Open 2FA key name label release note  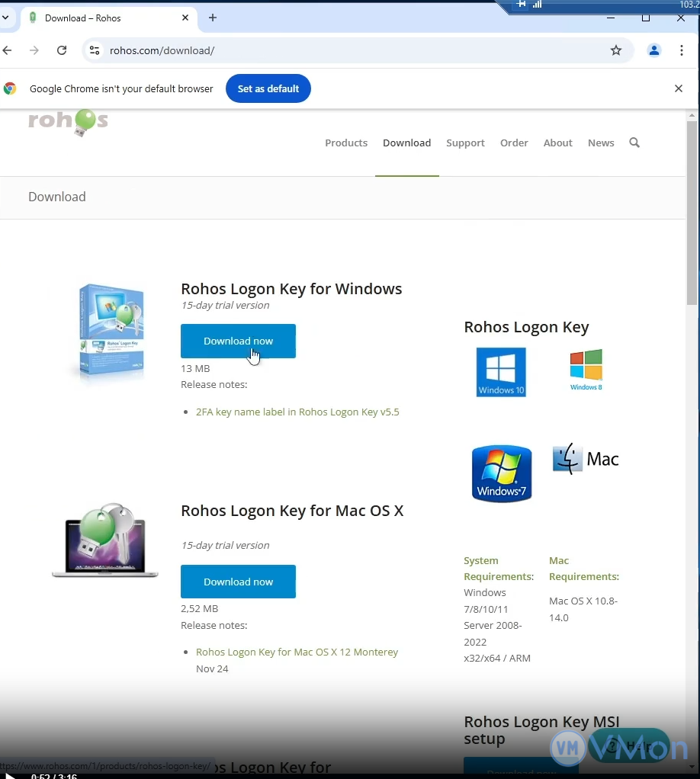297,412
